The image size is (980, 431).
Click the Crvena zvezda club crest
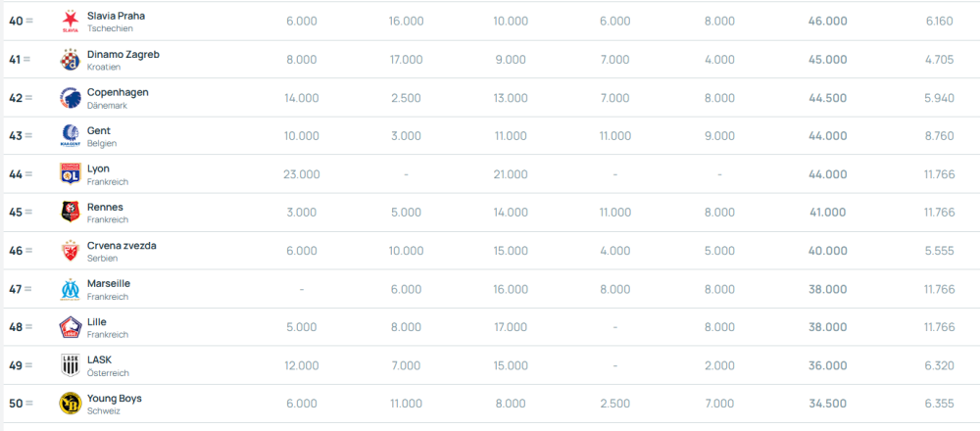click(x=70, y=251)
